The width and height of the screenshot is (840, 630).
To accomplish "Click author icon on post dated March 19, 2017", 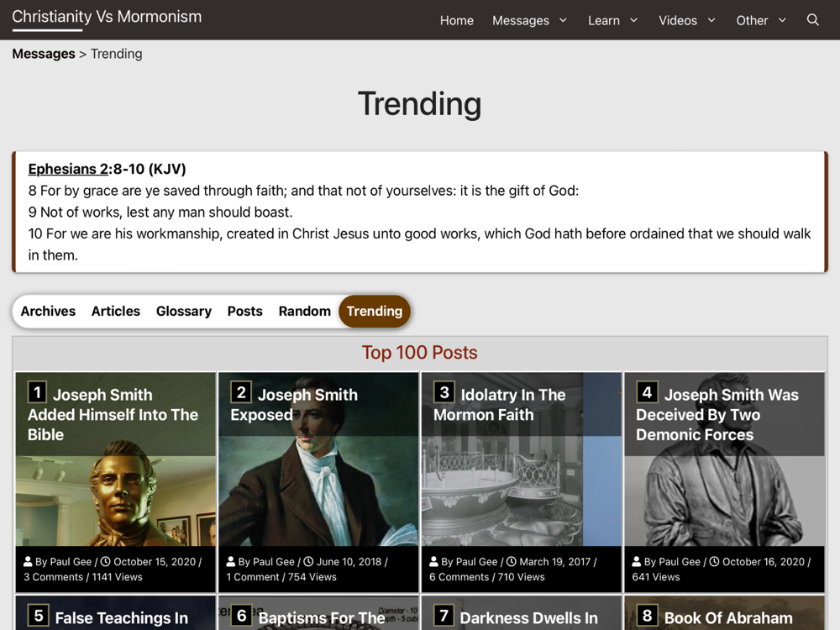I will tap(434, 561).
